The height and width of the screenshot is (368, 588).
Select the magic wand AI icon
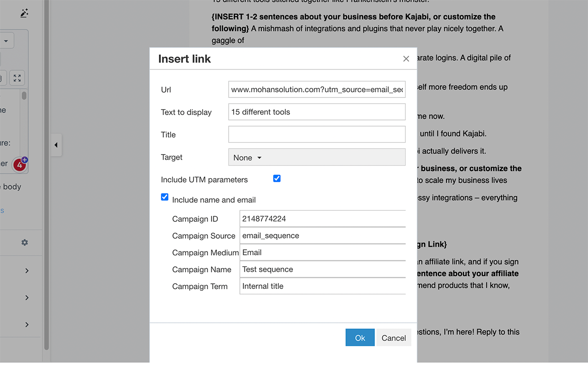(x=24, y=13)
